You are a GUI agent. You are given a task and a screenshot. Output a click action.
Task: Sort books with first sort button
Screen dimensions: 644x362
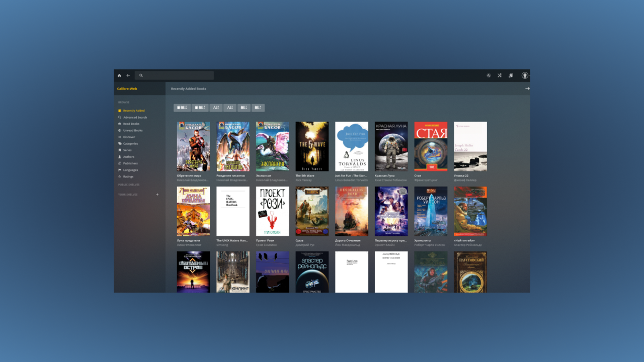(x=182, y=108)
